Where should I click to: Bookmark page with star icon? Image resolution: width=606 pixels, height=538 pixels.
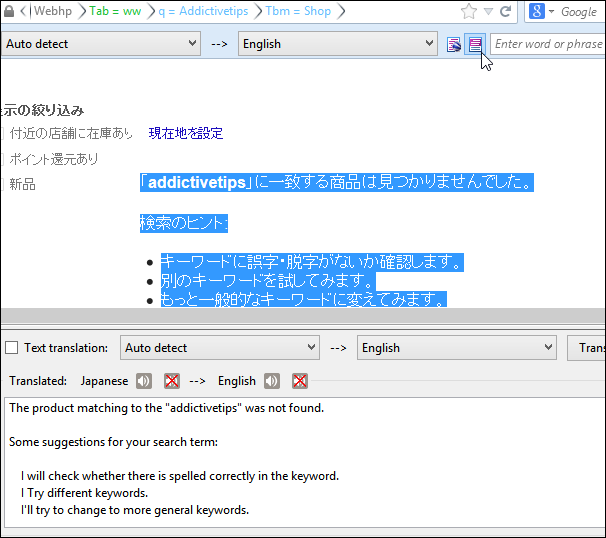pyautogui.click(x=469, y=12)
